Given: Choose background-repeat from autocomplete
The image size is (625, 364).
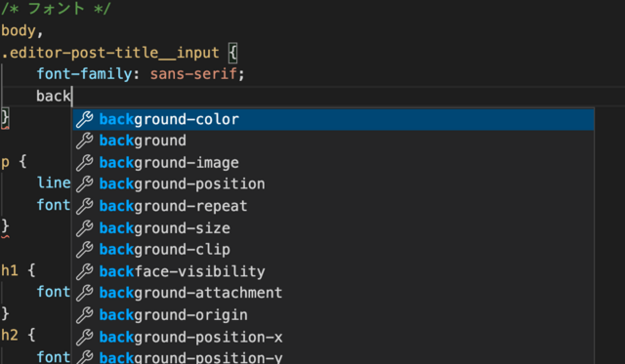Looking at the screenshot, I should [333, 206].
